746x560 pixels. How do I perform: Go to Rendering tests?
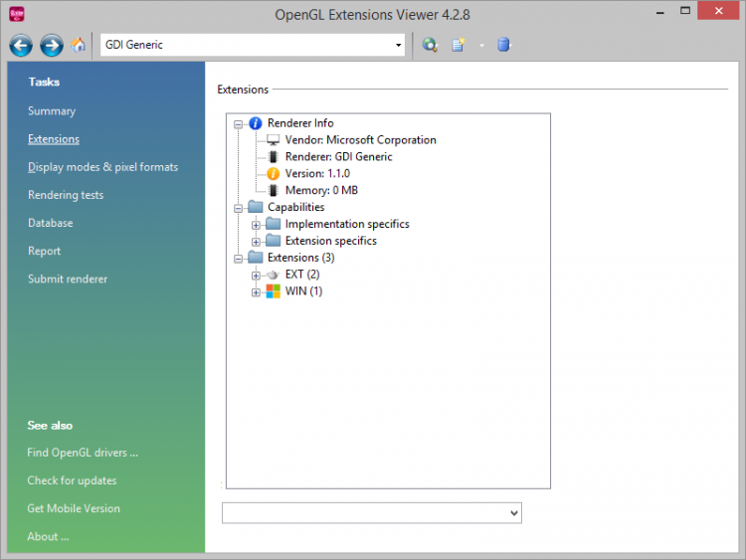[x=66, y=195]
